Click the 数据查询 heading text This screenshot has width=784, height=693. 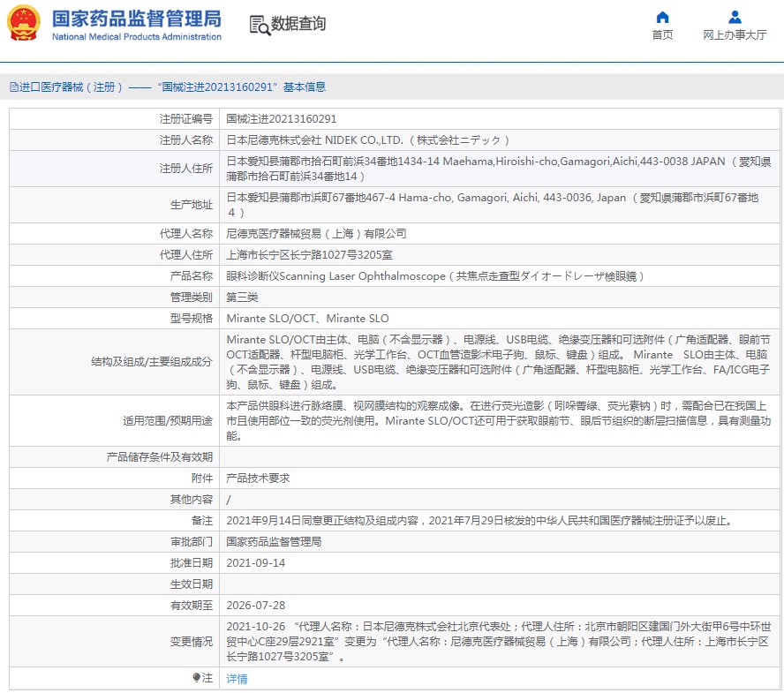click(x=298, y=24)
